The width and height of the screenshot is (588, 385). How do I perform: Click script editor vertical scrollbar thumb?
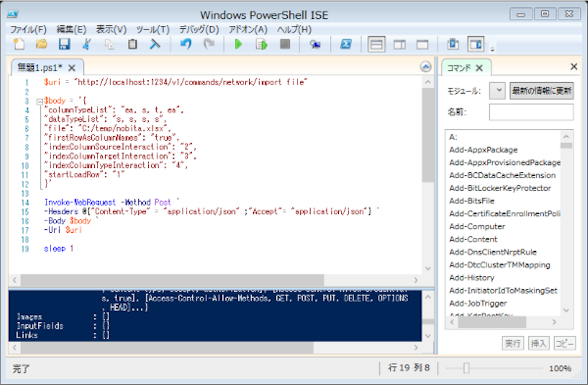(428, 135)
